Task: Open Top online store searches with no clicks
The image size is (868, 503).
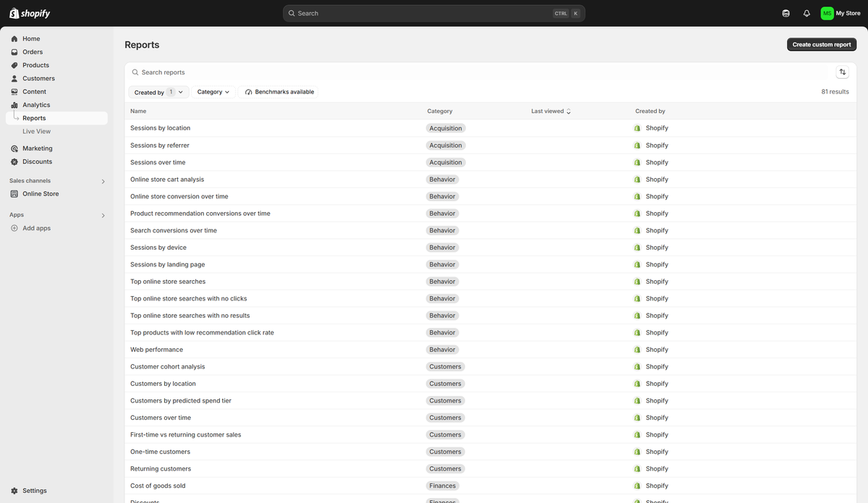Action: [x=189, y=299]
